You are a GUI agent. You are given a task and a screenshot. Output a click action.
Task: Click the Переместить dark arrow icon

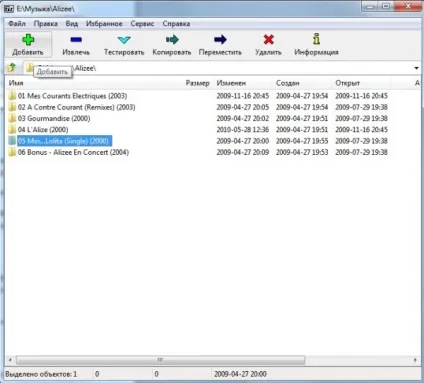click(220, 40)
